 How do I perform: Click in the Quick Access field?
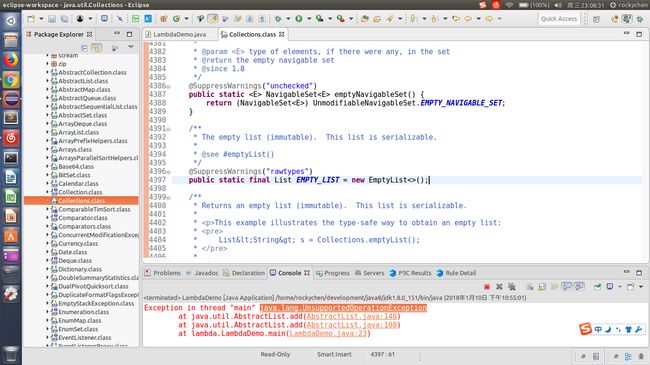559,19
